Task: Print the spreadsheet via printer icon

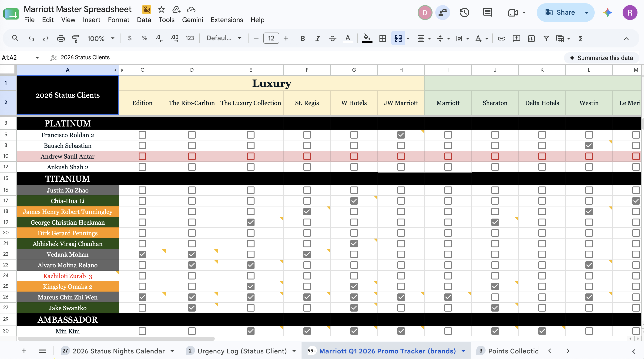Action: coord(61,38)
